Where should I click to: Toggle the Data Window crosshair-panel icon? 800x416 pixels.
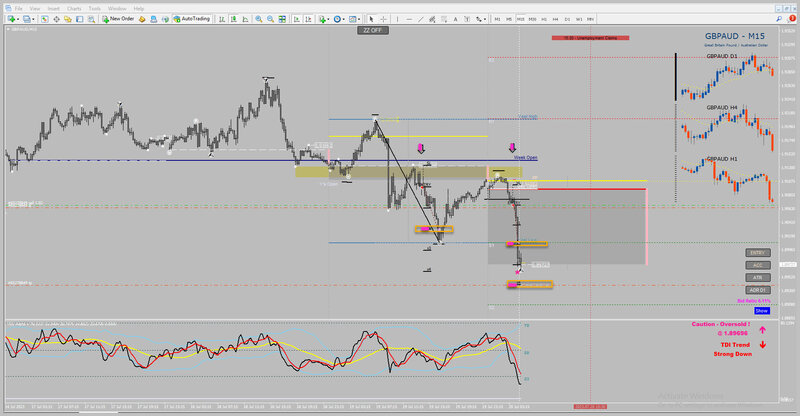tap(57, 19)
